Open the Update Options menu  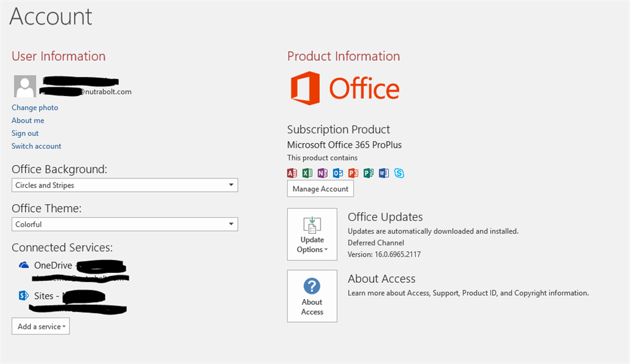pyautogui.click(x=312, y=234)
